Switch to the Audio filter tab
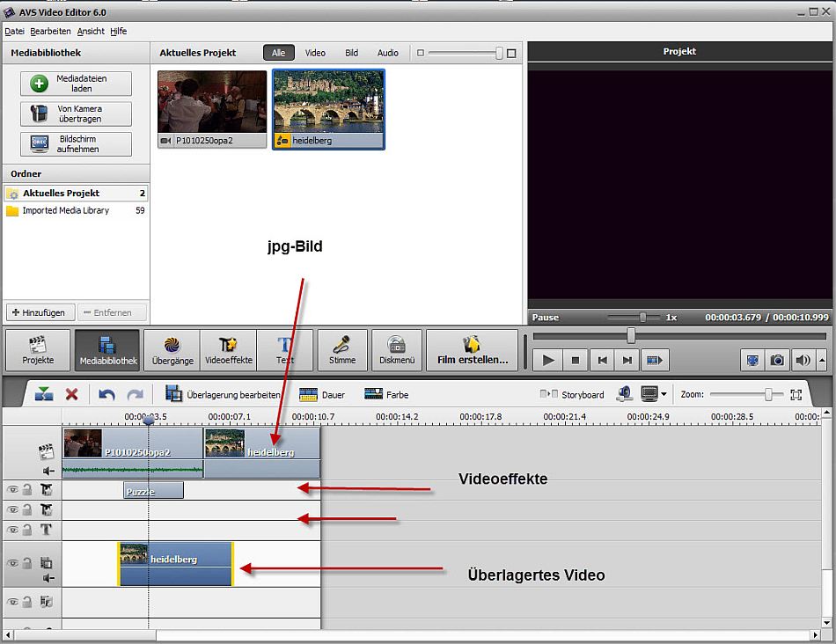The height and width of the screenshot is (644, 836). 387,53
